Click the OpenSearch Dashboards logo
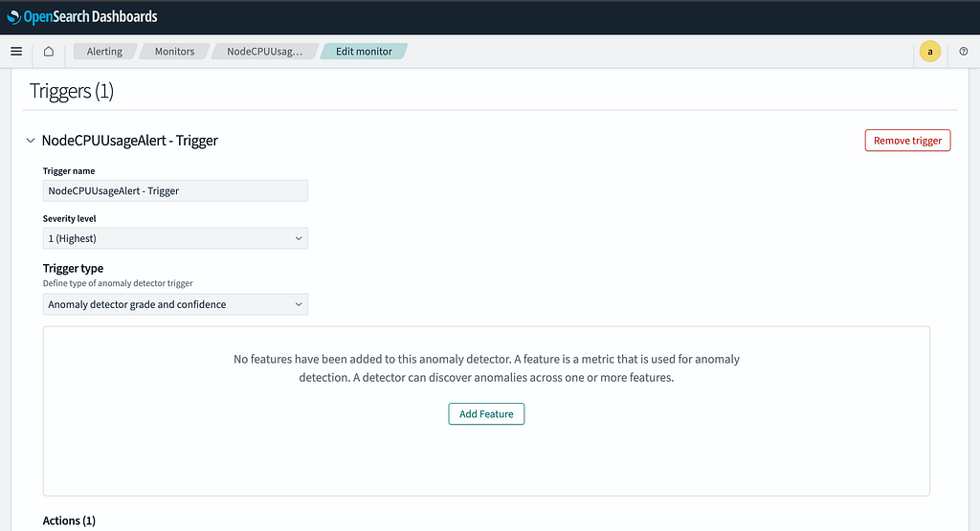Image resolution: width=980 pixels, height=531 pixels. (x=82, y=17)
